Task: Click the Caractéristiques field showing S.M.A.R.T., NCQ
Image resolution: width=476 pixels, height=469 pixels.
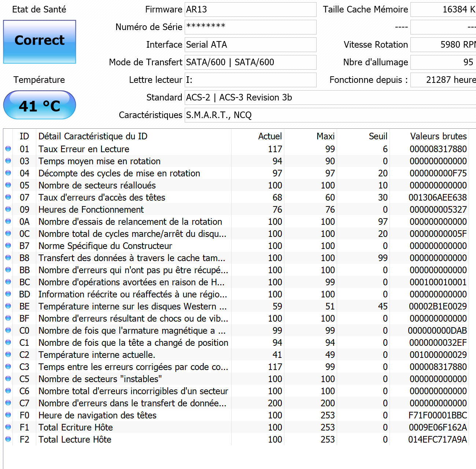Action: click(x=331, y=115)
